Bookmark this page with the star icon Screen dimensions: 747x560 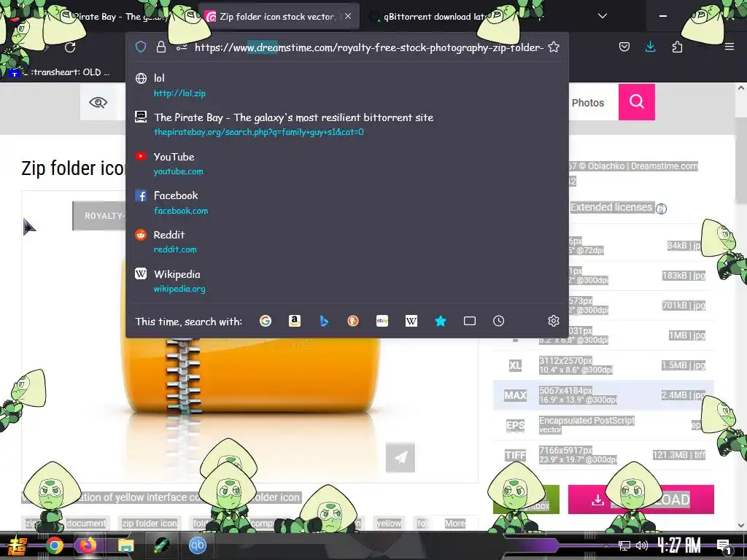pos(553,47)
